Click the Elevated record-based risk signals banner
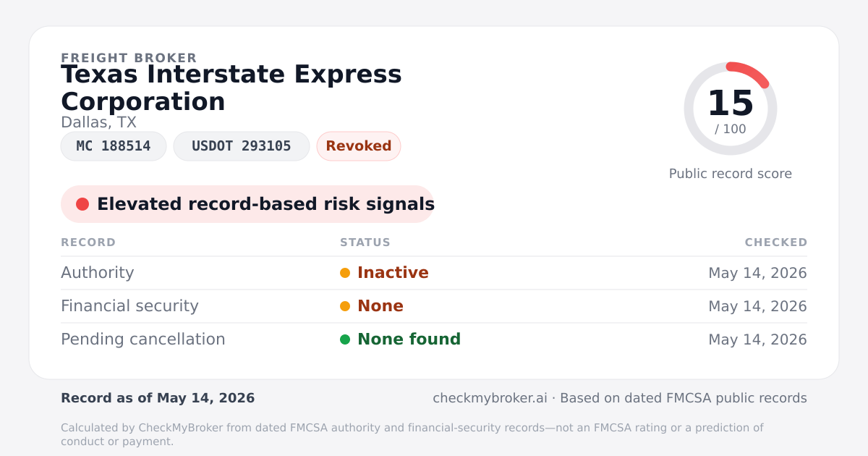868x456 pixels. (x=247, y=204)
